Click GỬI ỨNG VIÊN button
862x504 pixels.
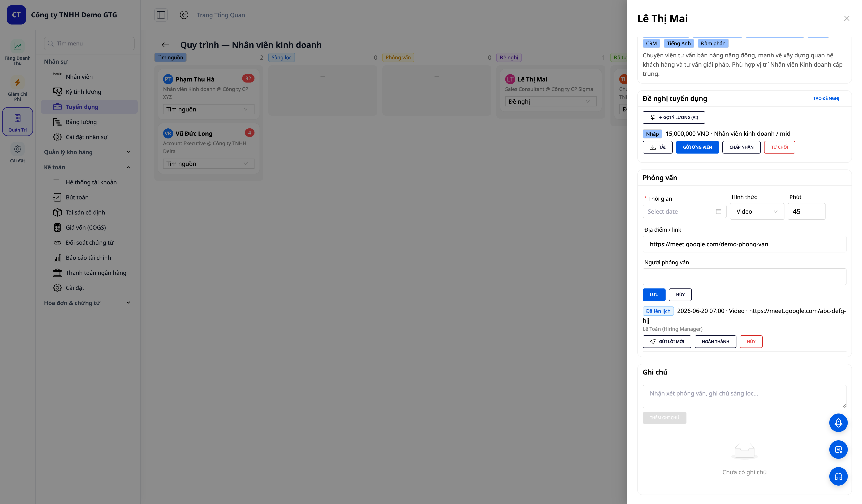(x=697, y=147)
